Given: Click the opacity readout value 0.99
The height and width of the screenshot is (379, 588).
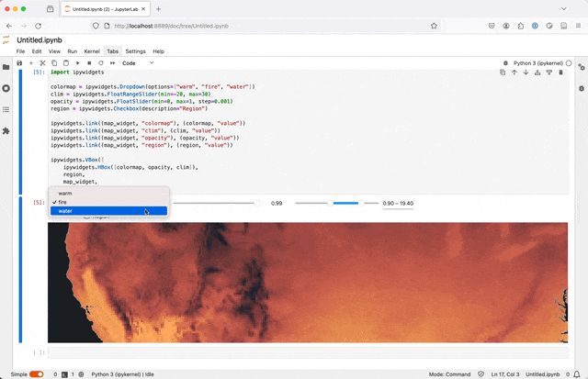Looking at the screenshot, I should [277, 204].
